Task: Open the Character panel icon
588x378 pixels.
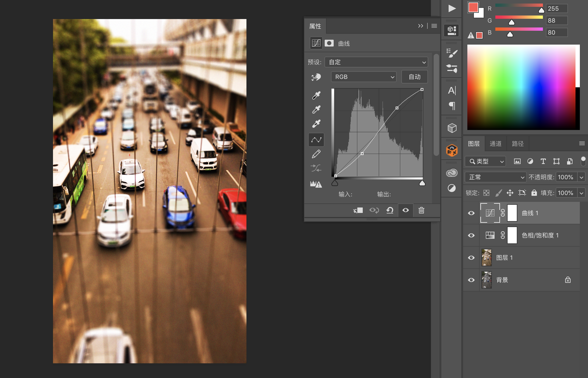Action: pos(452,91)
